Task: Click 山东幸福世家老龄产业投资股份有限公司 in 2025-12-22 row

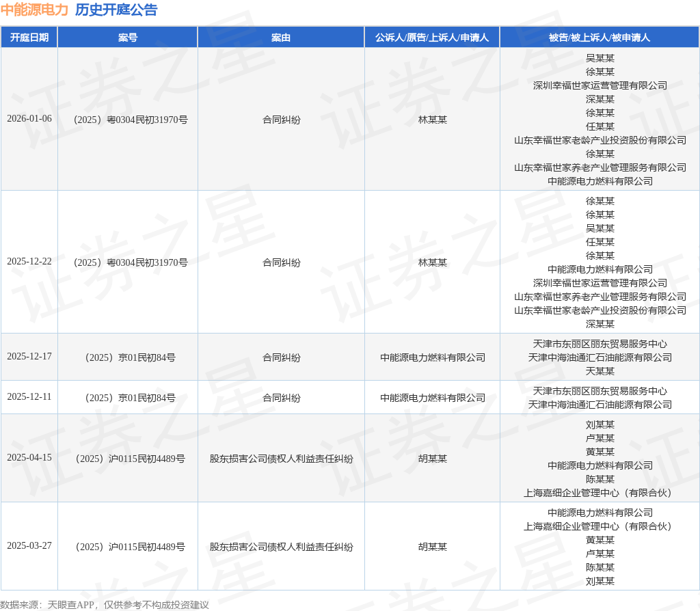Action: coord(600,310)
